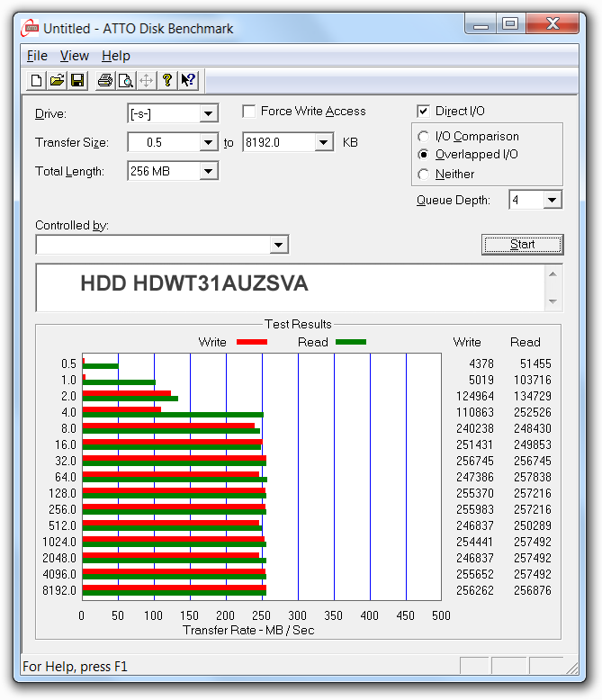Uncheck the Direct I/O checkbox

tap(423, 112)
